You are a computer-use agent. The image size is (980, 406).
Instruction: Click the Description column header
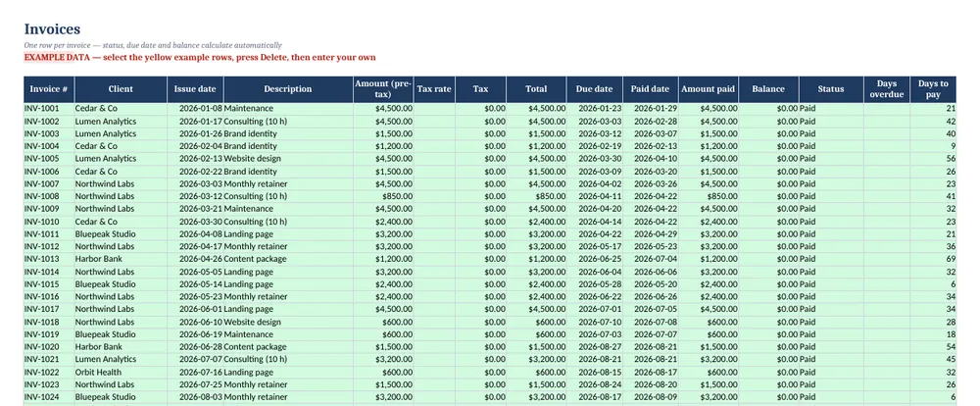[x=288, y=89]
